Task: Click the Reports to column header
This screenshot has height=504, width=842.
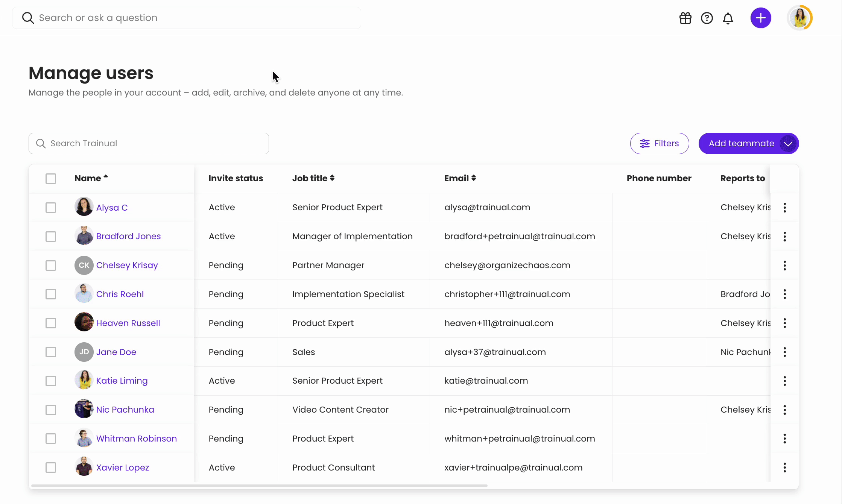Action: point(742,178)
